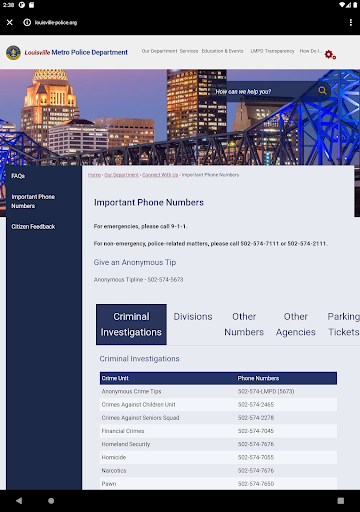This screenshot has height=512, width=360.
Task: Open Important Phone Numbers sidebar link
Action: (33, 201)
